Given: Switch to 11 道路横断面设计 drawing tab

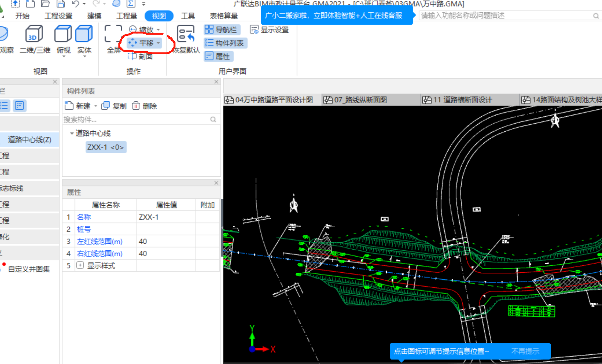Looking at the screenshot, I should click(x=470, y=100).
